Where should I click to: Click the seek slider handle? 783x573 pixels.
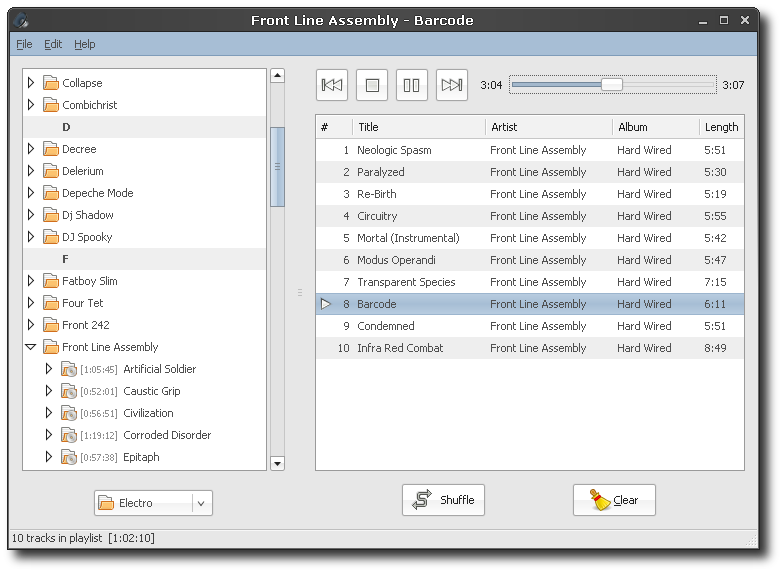tap(612, 84)
